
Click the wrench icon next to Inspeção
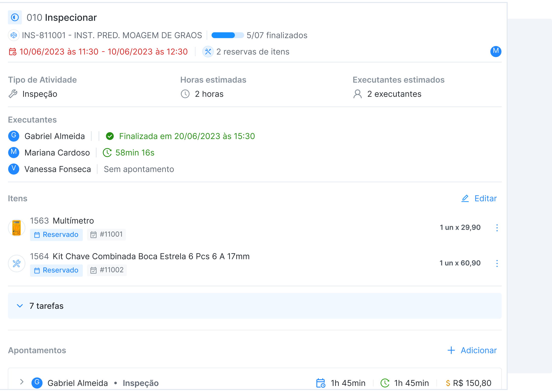point(13,94)
